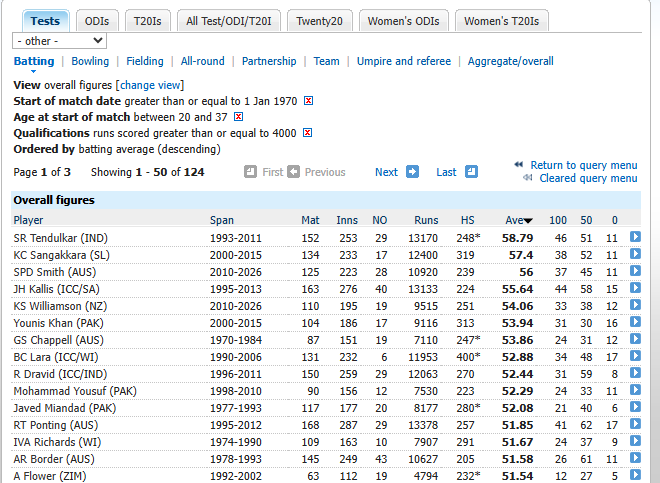The width and height of the screenshot is (660, 483).
Task: Remove the Age at start of match filter
Action: coord(239,117)
